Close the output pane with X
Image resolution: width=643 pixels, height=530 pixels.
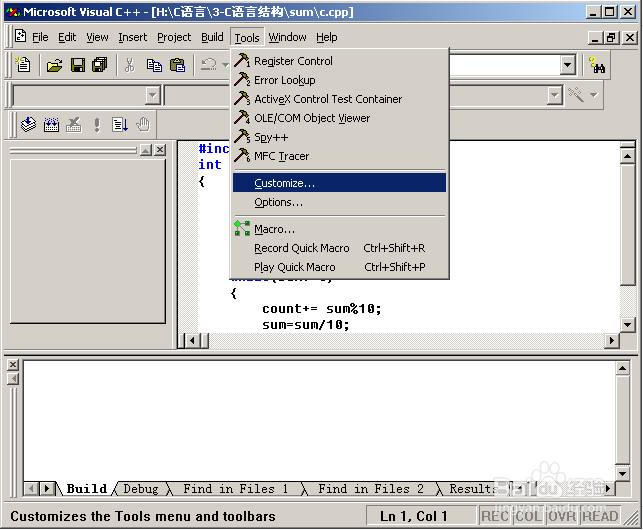pyautogui.click(x=13, y=365)
